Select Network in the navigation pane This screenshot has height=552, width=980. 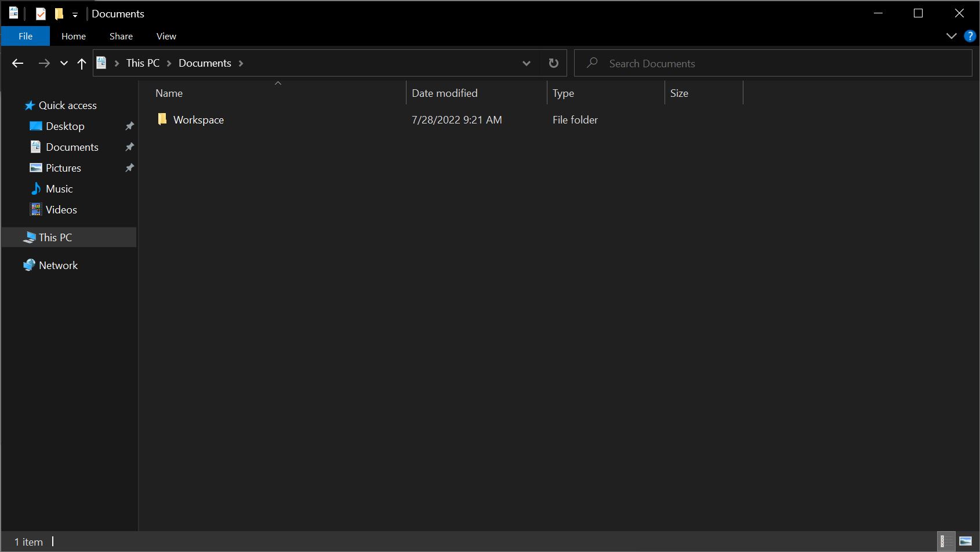click(58, 266)
